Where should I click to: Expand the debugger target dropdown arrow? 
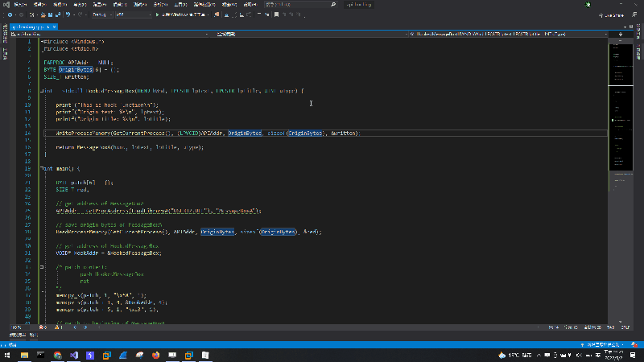[x=208, y=14]
